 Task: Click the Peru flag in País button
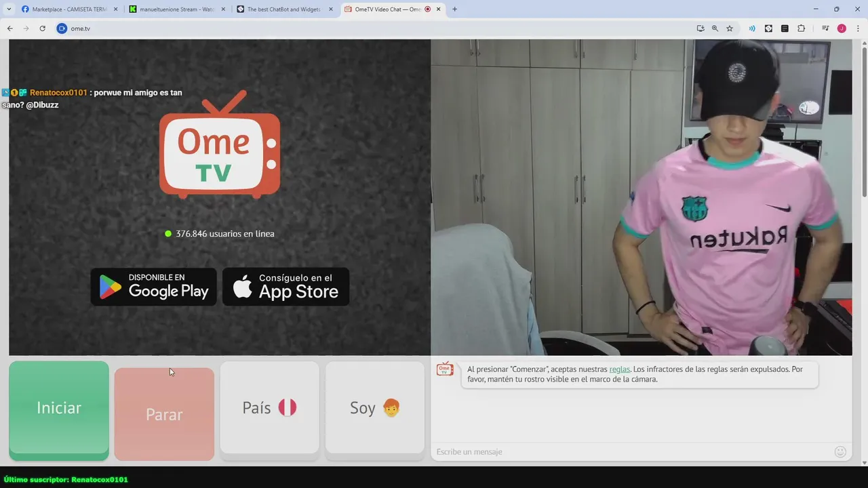pos(287,407)
